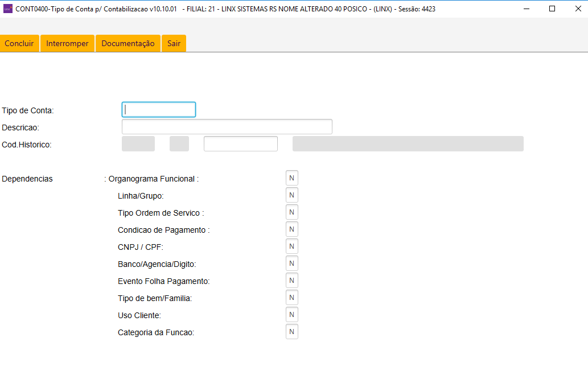The height and width of the screenshot is (387, 588).
Task: Toggle the Tipo Ordem de Servico N field
Action: (x=292, y=212)
